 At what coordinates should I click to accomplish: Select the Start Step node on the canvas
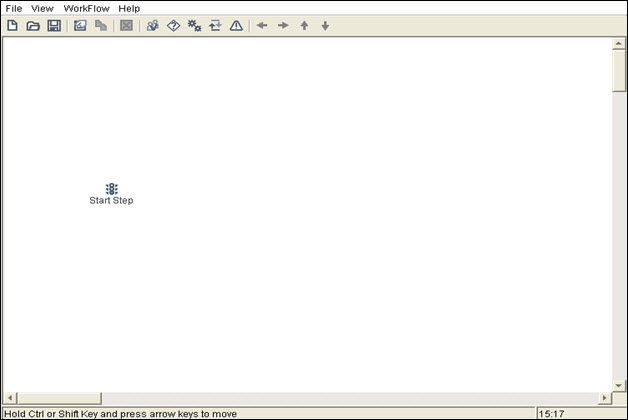coord(111,194)
